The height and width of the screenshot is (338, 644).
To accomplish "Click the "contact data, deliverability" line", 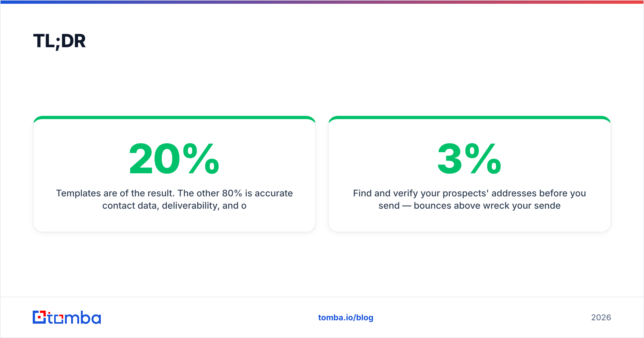I will point(174,206).
